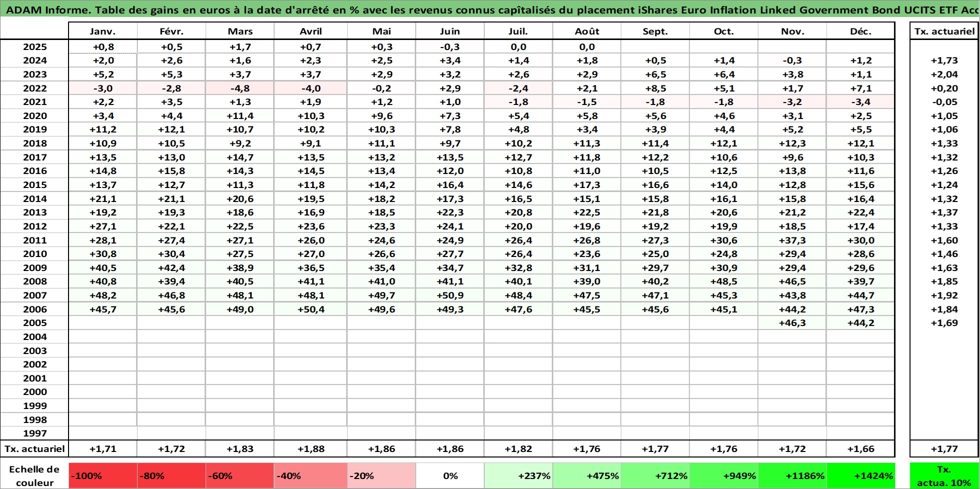The image size is (980, 489).
Task: Select cell +44,2 for December 2005
Action: 860,323
